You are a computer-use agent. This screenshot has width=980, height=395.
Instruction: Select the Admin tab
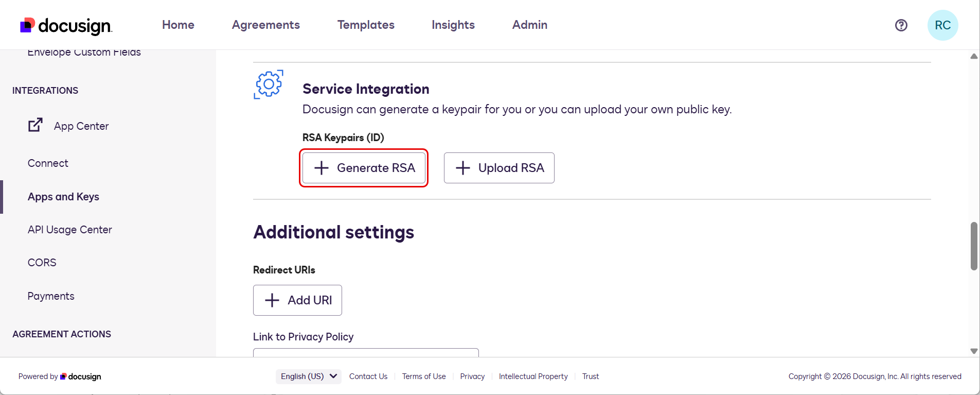point(530,25)
